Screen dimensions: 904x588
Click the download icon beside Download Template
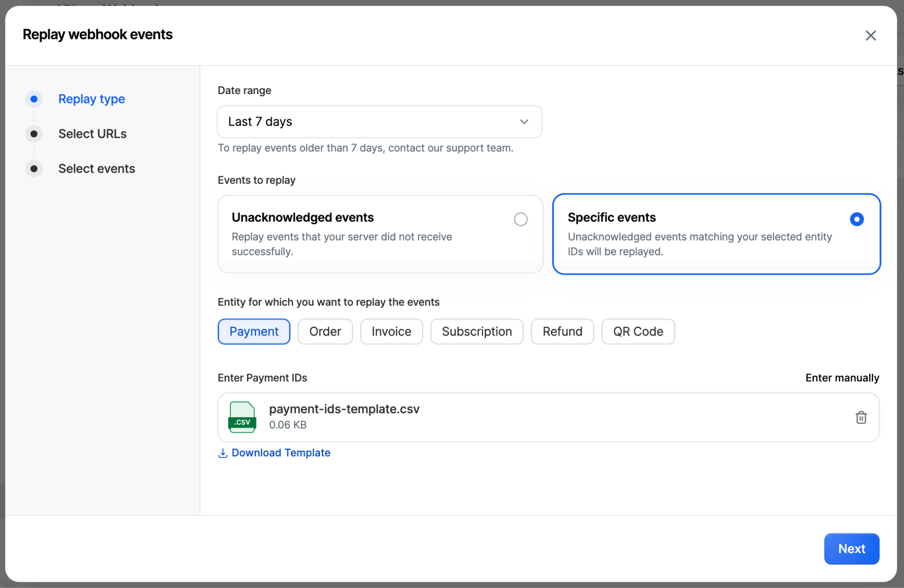tap(223, 453)
